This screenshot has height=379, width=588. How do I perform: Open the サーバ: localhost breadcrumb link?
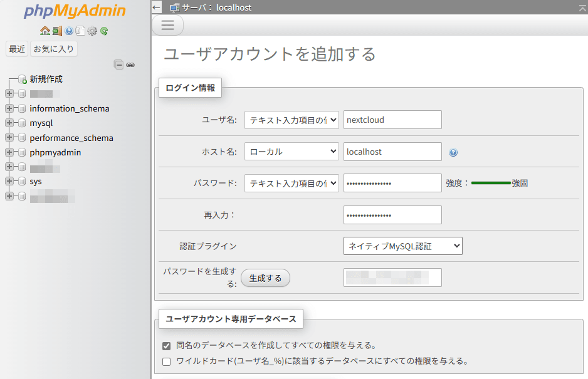click(x=216, y=8)
